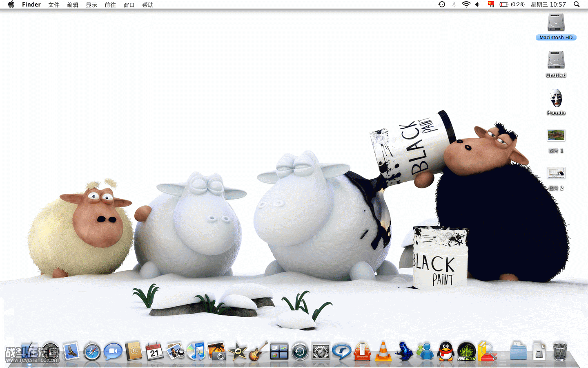The height and width of the screenshot is (368, 588).
Task: Open the 前往 menu
Action: pos(110,5)
